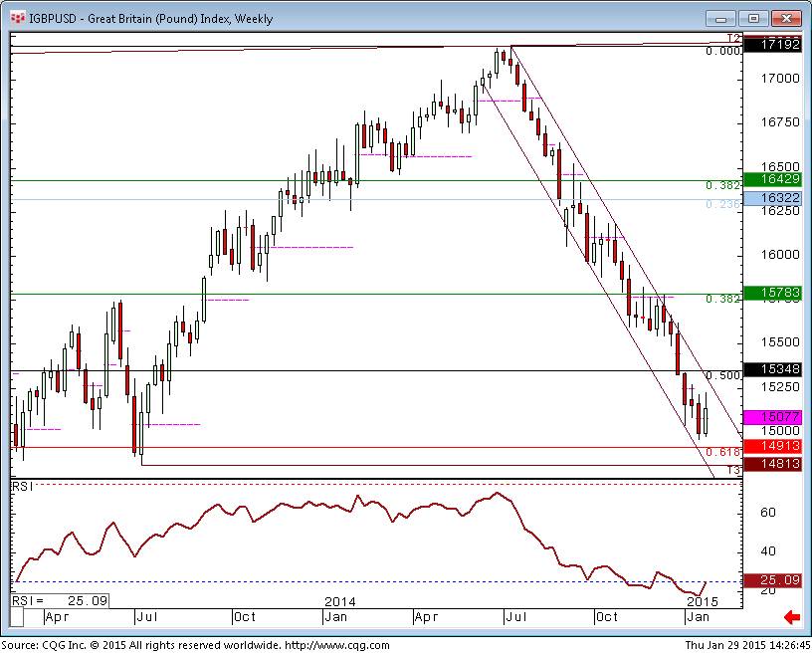Click the RSI study label in lower pane
Screen dimensions: 812x653
(x=21, y=487)
